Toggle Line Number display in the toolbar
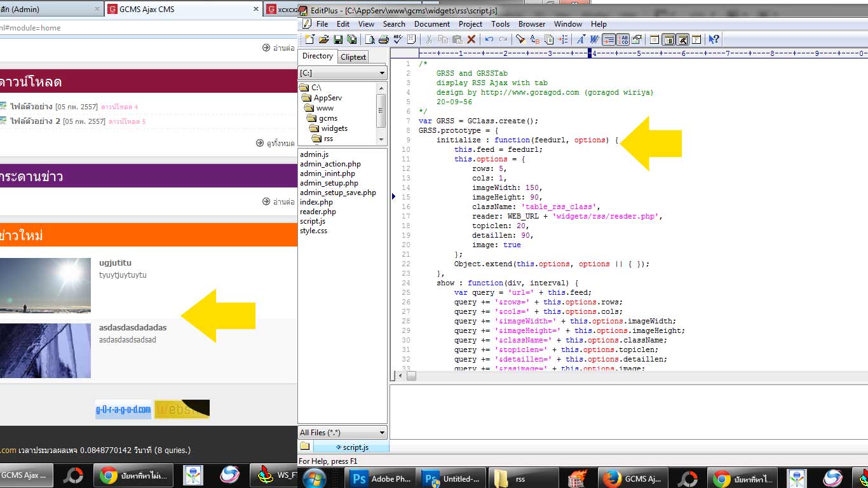This screenshot has height=488, width=868. coord(622,39)
